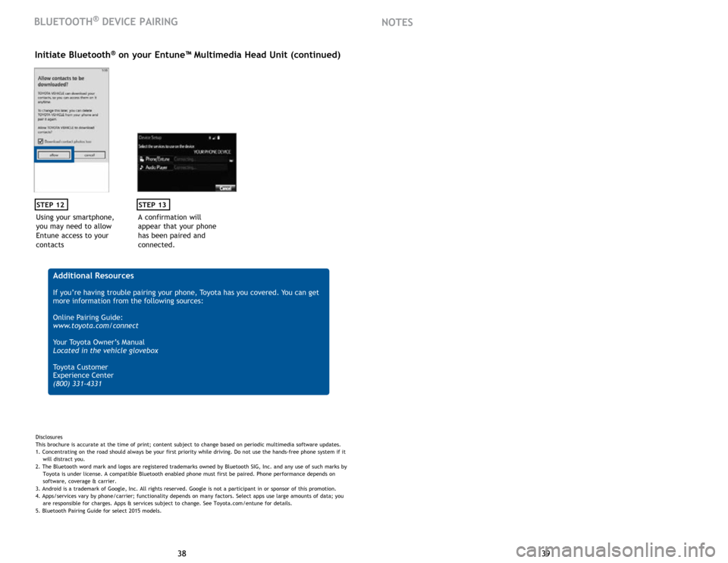
Task: Click the Using your smartphone paragraph
Action: point(75,231)
